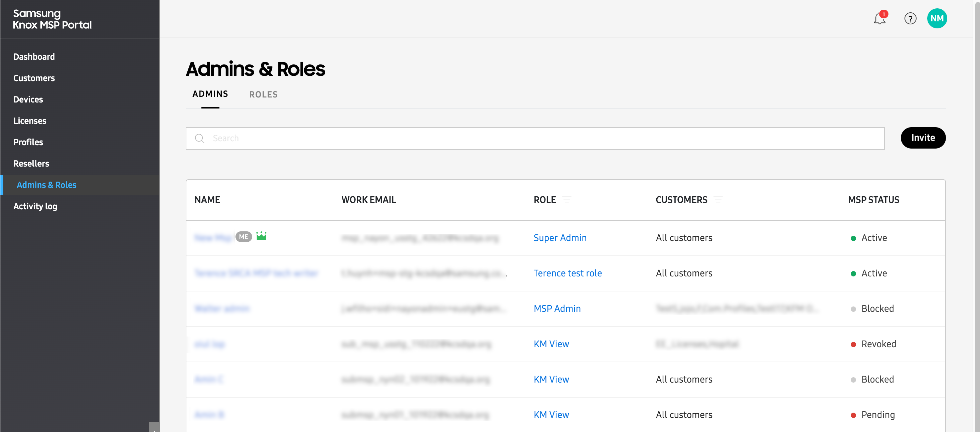980x432 pixels.
Task: Open the NM user avatar menu
Action: [x=937, y=19]
